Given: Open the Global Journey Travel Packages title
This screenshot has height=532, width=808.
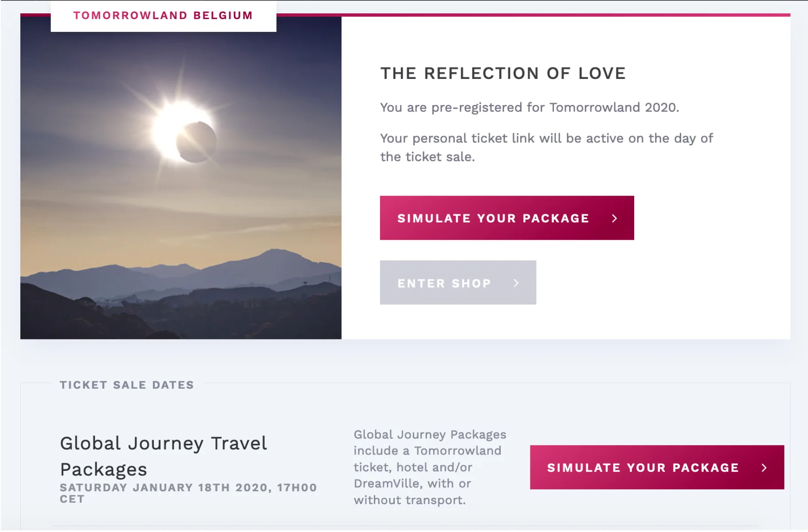Looking at the screenshot, I should [163, 456].
